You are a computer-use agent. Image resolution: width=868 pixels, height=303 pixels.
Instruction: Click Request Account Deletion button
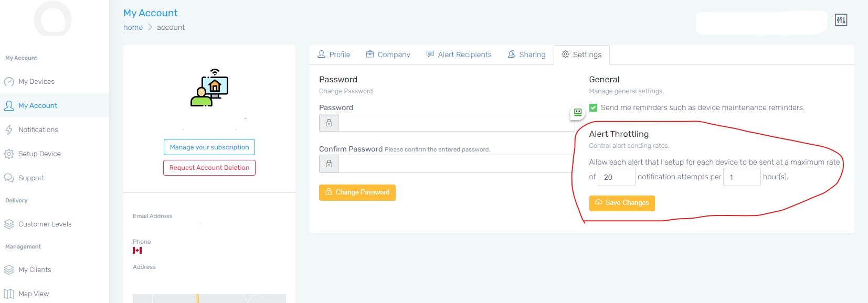209,168
